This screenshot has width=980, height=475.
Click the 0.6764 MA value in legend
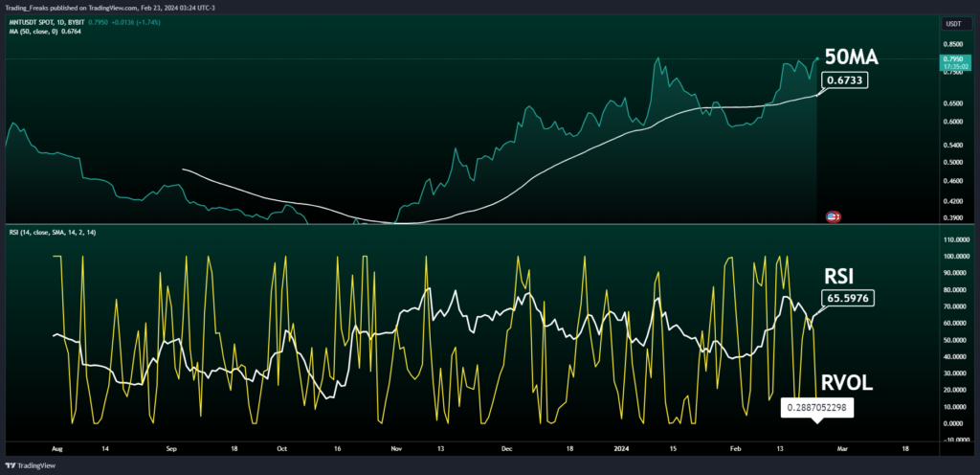[x=71, y=32]
